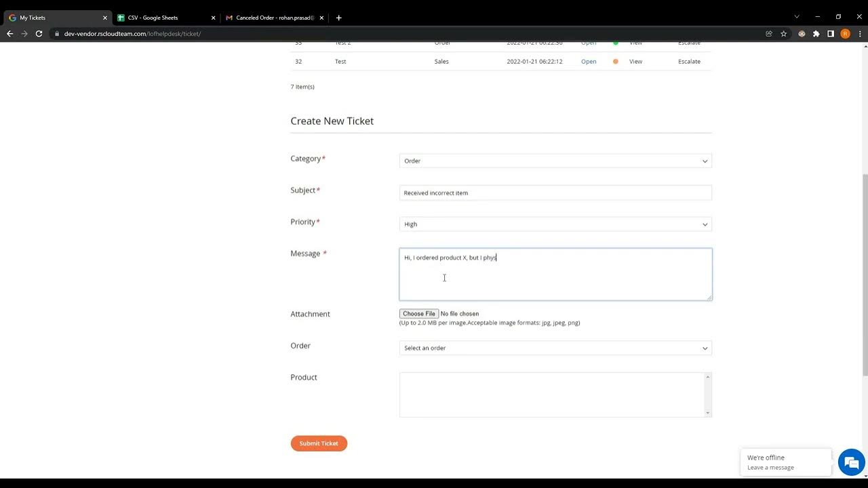Click the share page icon in the address bar
Screen dimensions: 868x488
769,33
